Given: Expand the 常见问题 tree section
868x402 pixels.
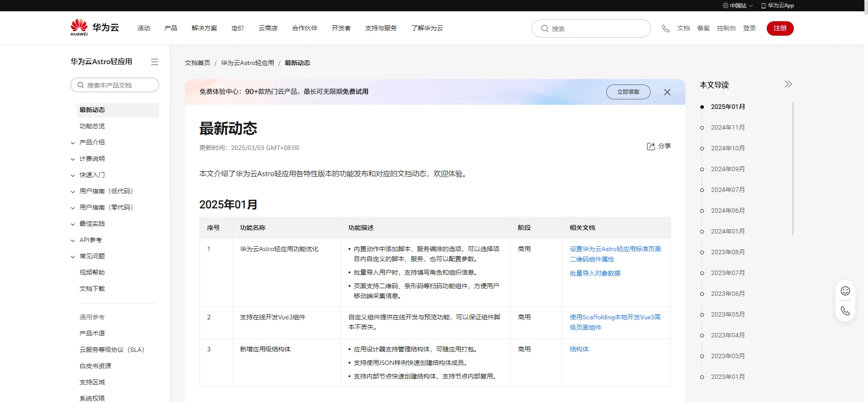Looking at the screenshot, I should pos(73,257).
